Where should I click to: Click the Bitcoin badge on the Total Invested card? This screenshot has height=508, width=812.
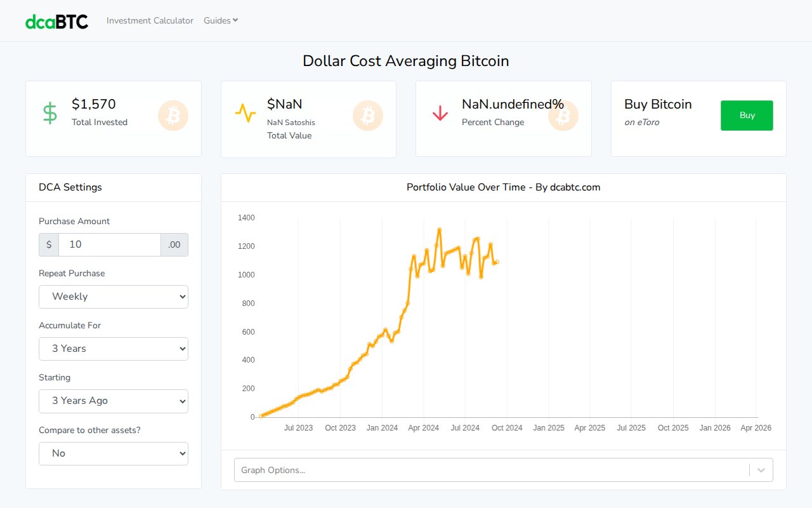(x=173, y=116)
